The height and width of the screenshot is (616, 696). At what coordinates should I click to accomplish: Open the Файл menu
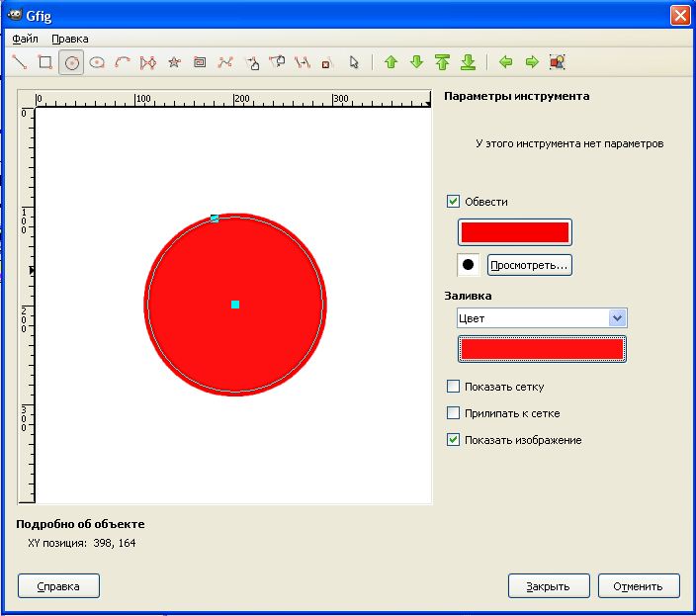(26, 39)
